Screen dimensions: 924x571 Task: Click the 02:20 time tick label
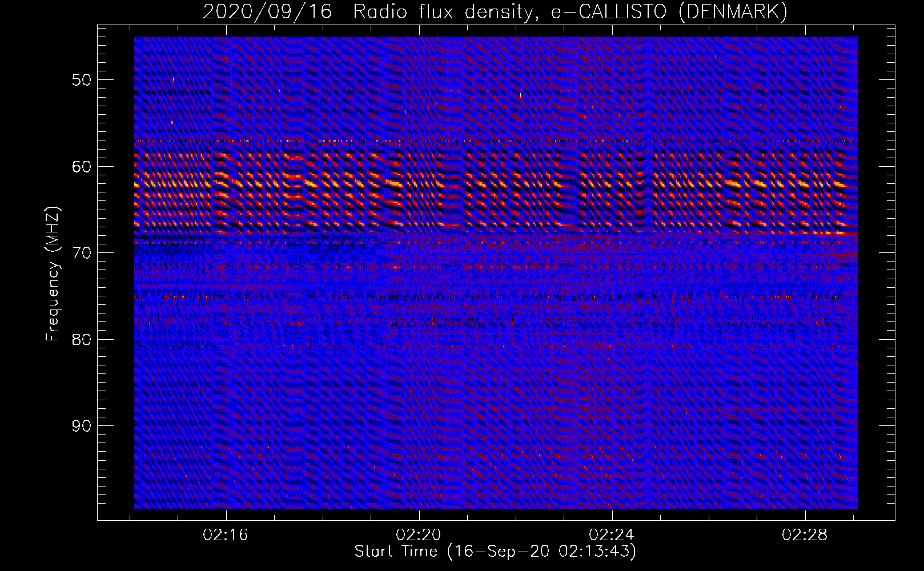click(419, 535)
